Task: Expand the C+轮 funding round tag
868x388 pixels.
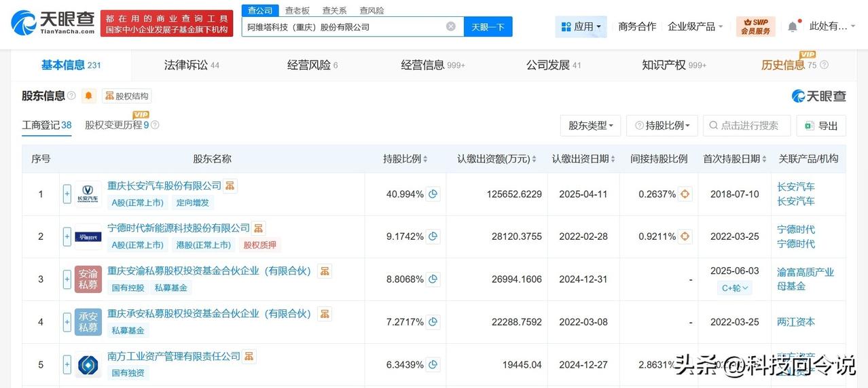Action: (x=735, y=288)
